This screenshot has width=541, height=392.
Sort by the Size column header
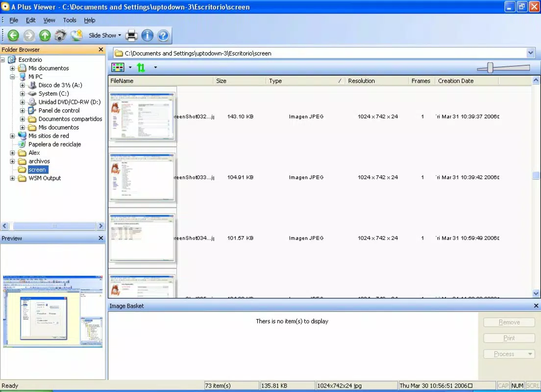point(240,81)
